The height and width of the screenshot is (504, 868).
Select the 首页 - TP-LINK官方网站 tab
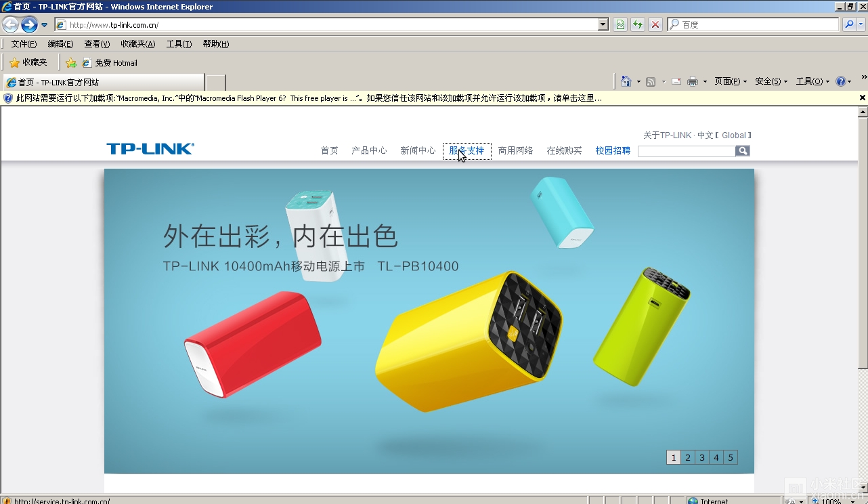(103, 82)
